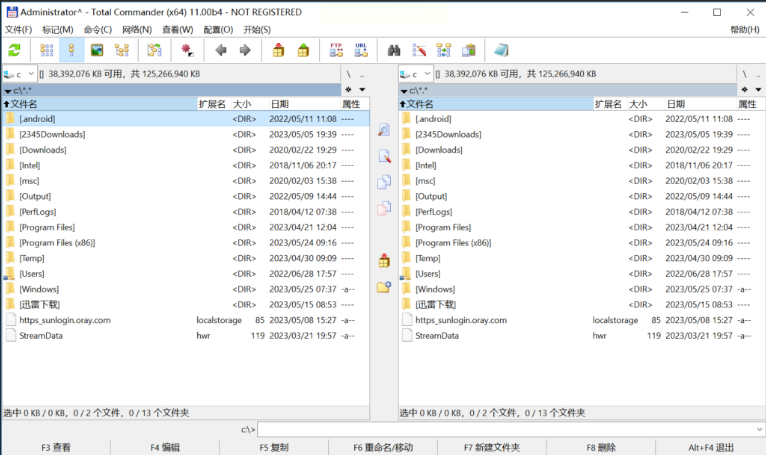
Task: Select [Windows] folder in right panel
Action: [x=581, y=289]
